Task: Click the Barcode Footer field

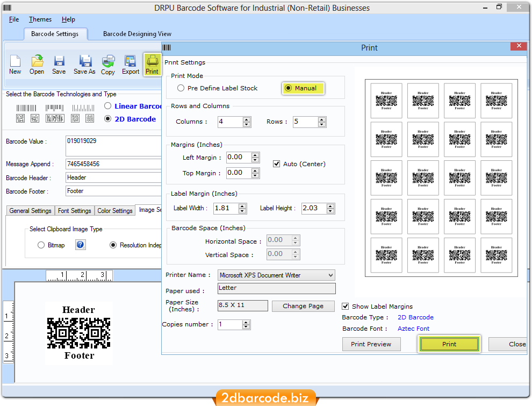Action: click(x=113, y=191)
